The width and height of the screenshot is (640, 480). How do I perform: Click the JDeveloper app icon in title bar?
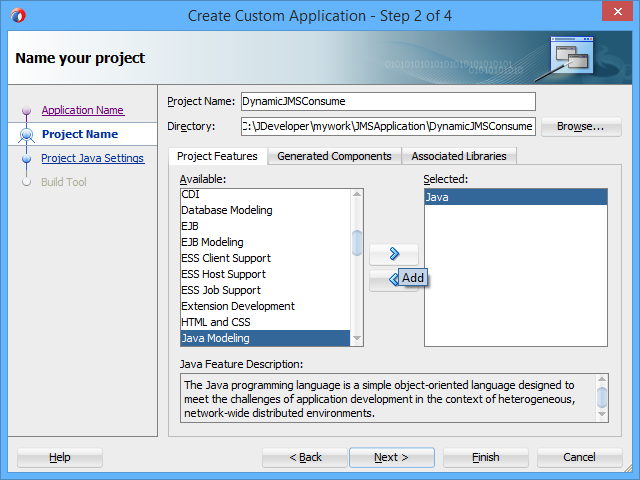(x=18, y=16)
